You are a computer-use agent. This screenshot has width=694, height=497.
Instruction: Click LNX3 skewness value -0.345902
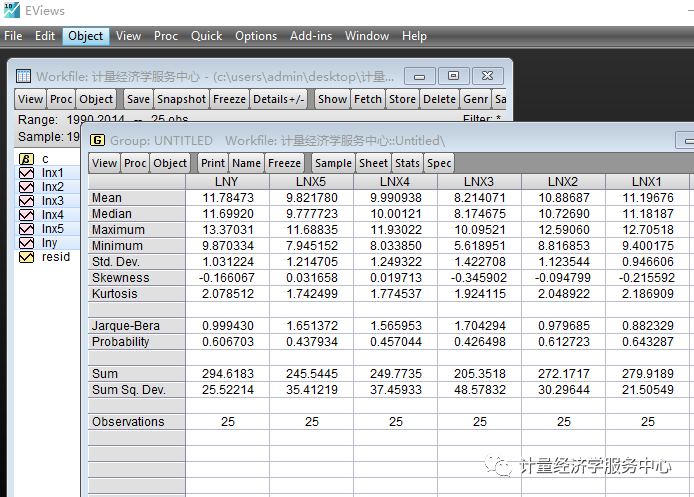pyautogui.click(x=479, y=278)
